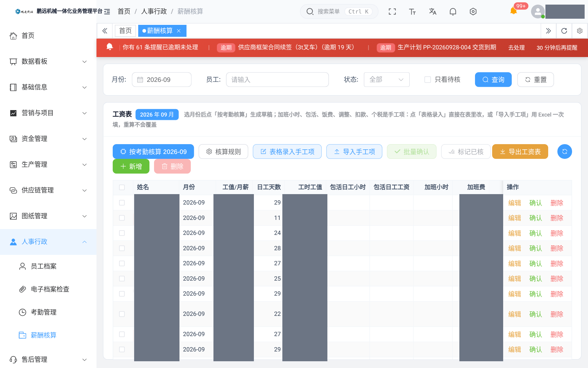Open the header notification bell outline icon
588x368 pixels.
453,12
